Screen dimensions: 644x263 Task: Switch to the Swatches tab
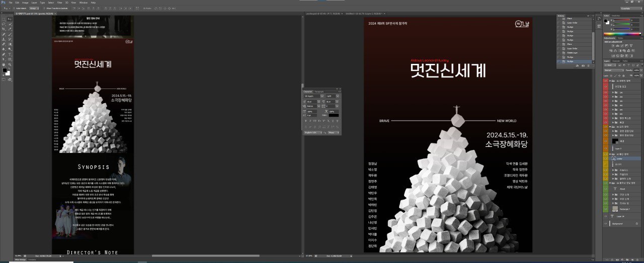[x=615, y=16]
